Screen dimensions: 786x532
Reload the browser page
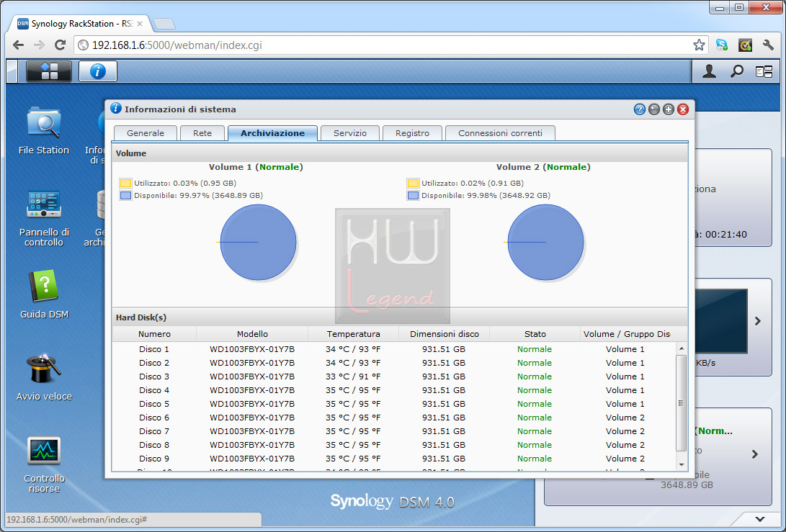pyautogui.click(x=60, y=45)
